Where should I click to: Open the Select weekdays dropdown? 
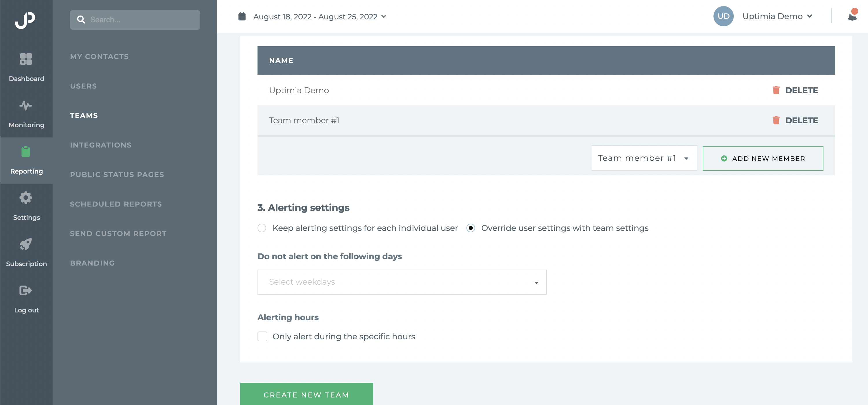[x=402, y=282]
